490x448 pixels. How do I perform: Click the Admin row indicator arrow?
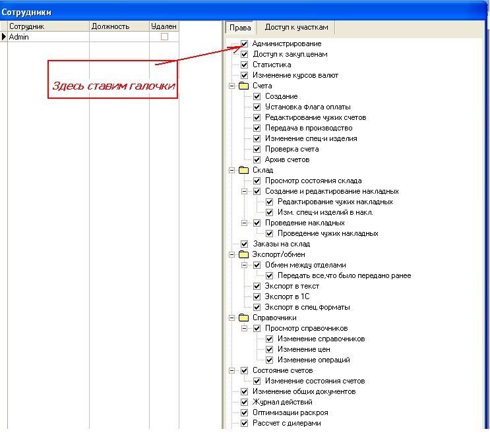pos(4,36)
